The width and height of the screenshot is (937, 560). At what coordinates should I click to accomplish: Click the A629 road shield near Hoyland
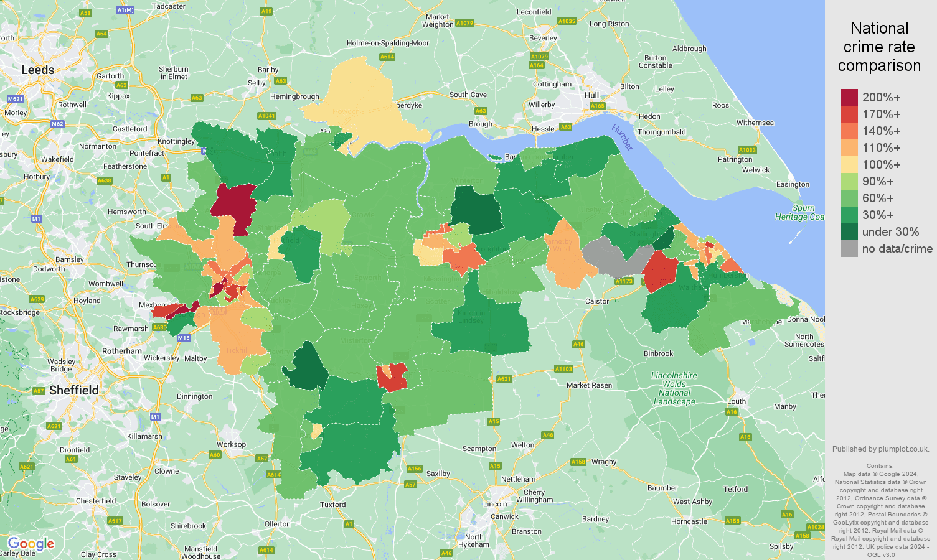[37, 299]
